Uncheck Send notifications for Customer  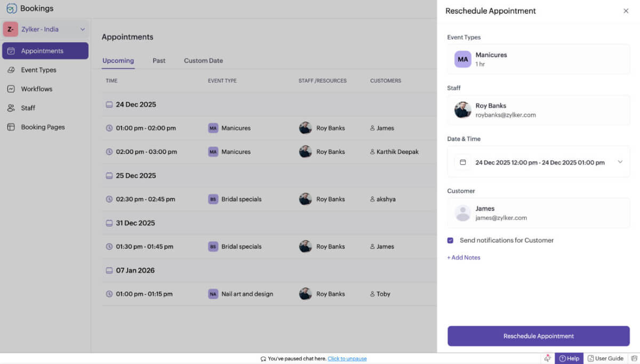[451, 240]
